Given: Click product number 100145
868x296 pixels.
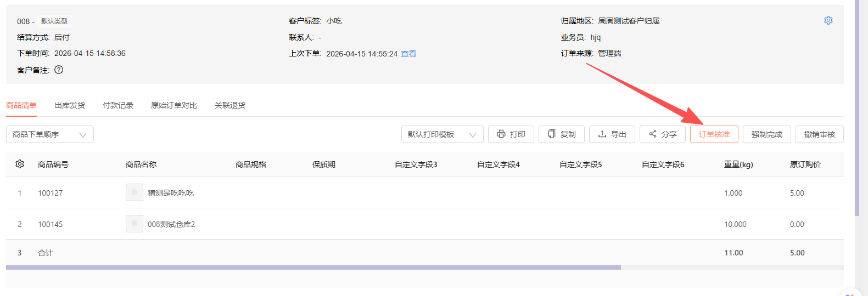Looking at the screenshot, I should (x=51, y=224).
